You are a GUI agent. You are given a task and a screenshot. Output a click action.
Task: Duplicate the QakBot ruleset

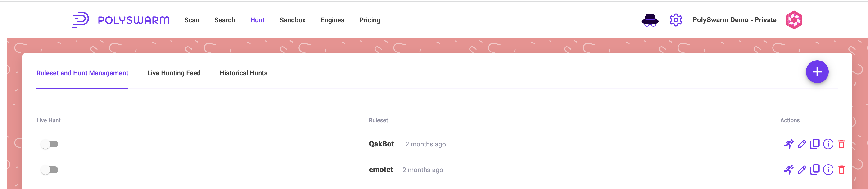click(814, 144)
